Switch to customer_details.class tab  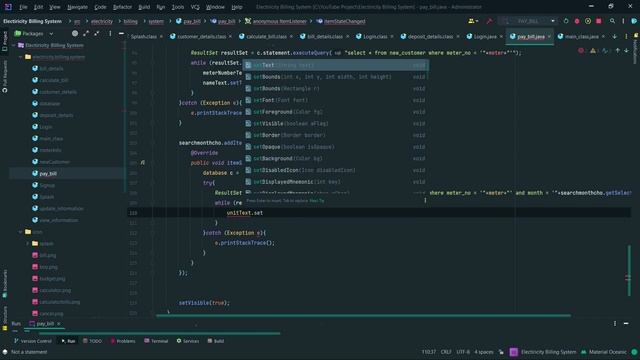coord(202,36)
